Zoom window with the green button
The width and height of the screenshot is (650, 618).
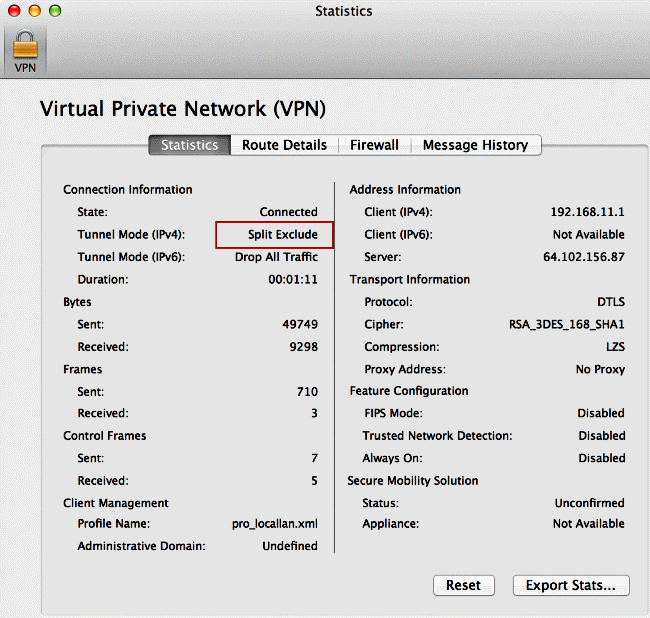[x=55, y=11]
